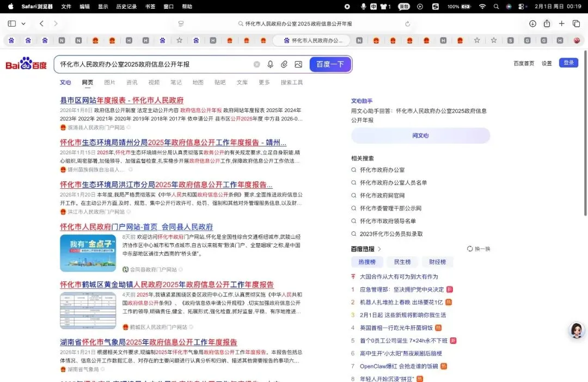This screenshot has width=588, height=382.
Task: Refresh hot list with 换一换
Action: coord(479,249)
